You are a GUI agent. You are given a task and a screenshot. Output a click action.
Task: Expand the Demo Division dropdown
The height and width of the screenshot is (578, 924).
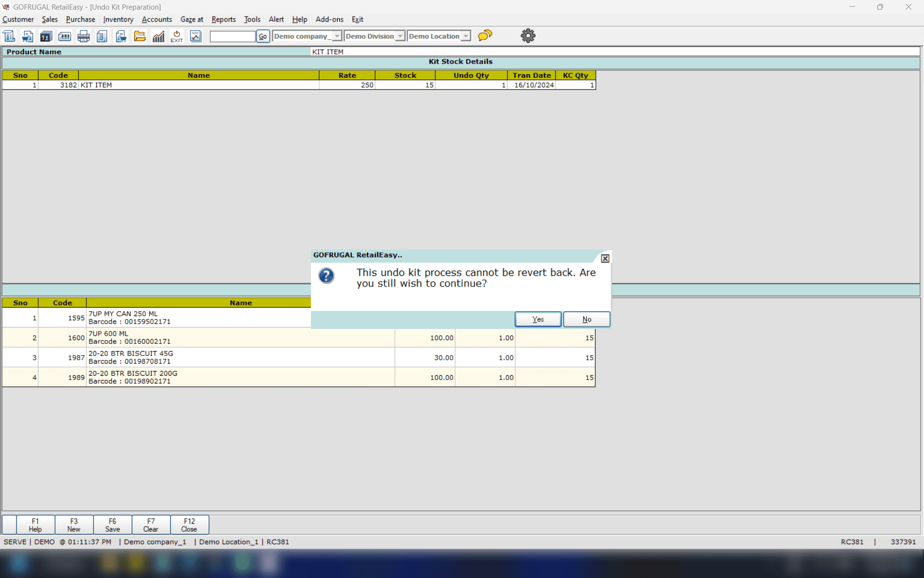400,36
